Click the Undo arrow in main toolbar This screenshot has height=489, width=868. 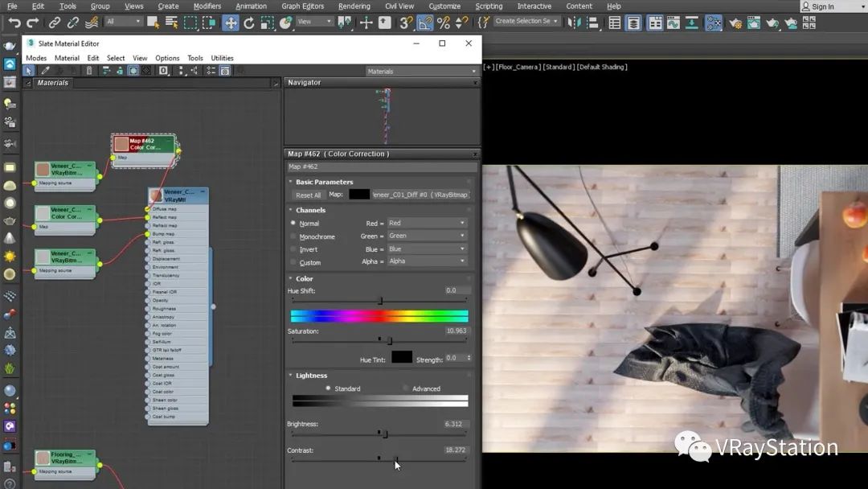click(x=14, y=23)
